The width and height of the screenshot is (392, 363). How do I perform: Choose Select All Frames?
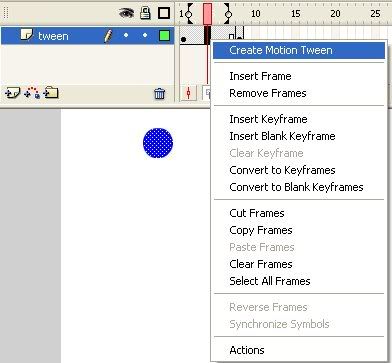[x=270, y=281]
